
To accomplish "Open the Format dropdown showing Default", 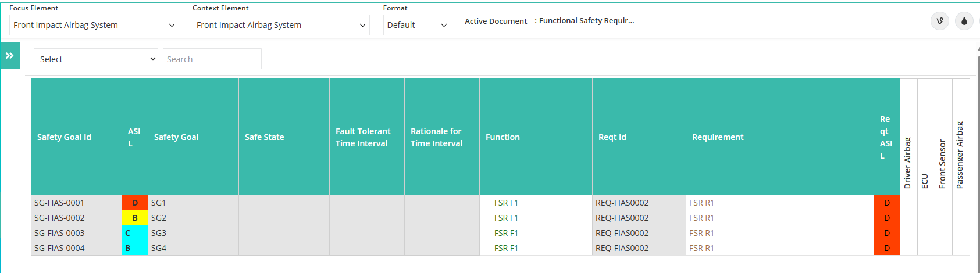I will point(417,25).
